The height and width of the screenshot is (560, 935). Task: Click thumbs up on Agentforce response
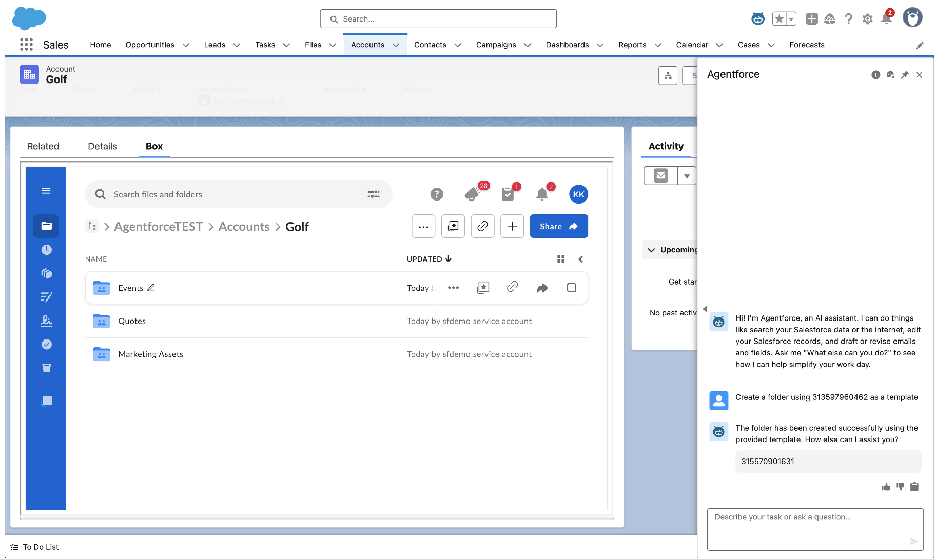click(x=886, y=487)
